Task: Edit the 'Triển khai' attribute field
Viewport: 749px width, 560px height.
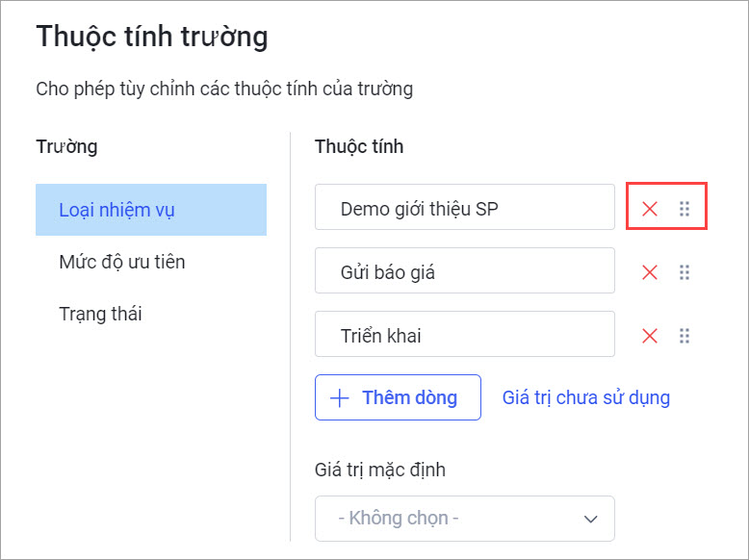Action: [x=465, y=334]
